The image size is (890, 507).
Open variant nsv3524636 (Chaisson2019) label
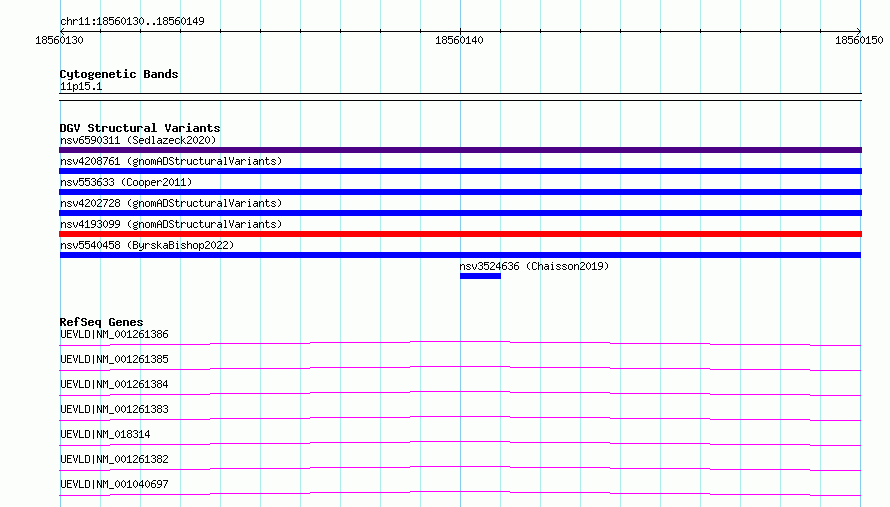pos(534,266)
